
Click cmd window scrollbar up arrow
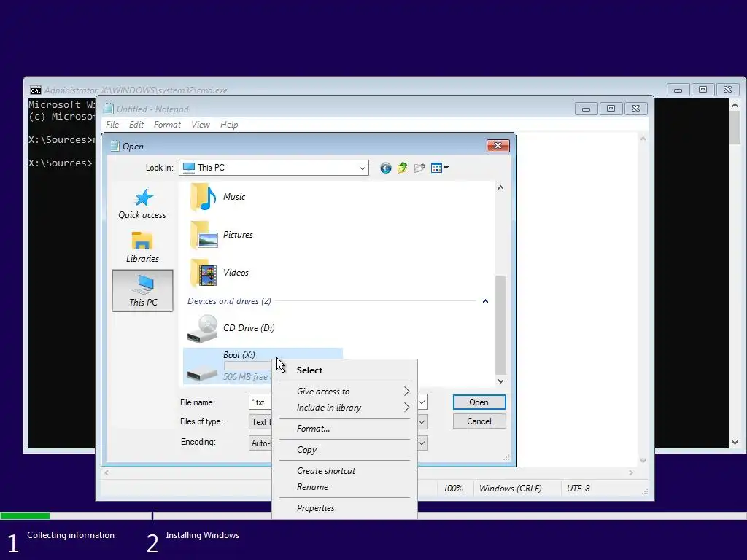(735, 105)
